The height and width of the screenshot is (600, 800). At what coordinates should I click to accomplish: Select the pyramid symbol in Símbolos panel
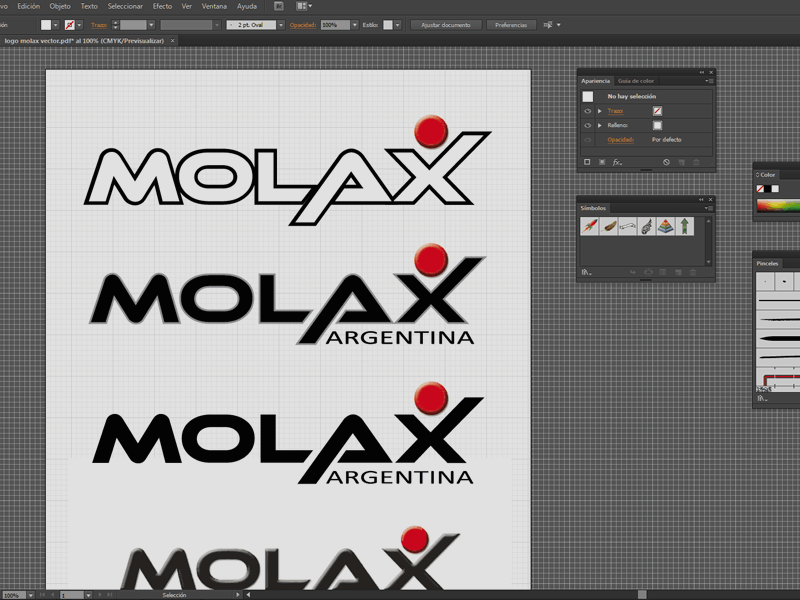click(x=664, y=226)
